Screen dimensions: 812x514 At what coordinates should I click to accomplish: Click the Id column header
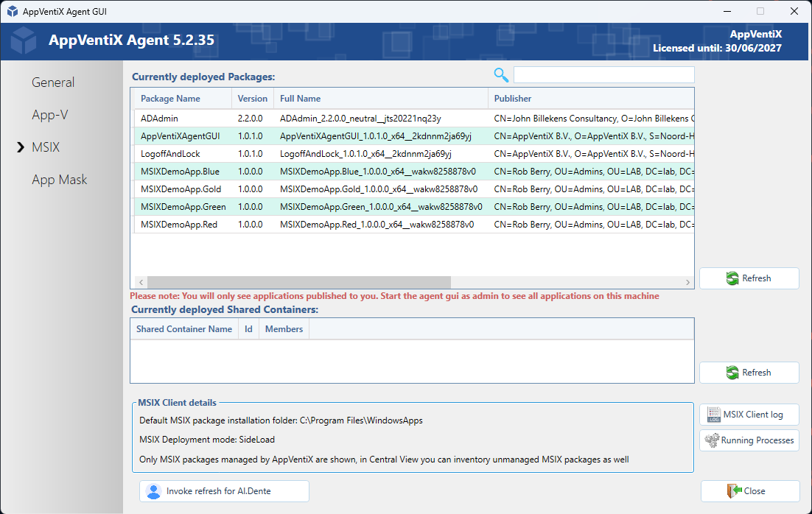click(x=248, y=329)
